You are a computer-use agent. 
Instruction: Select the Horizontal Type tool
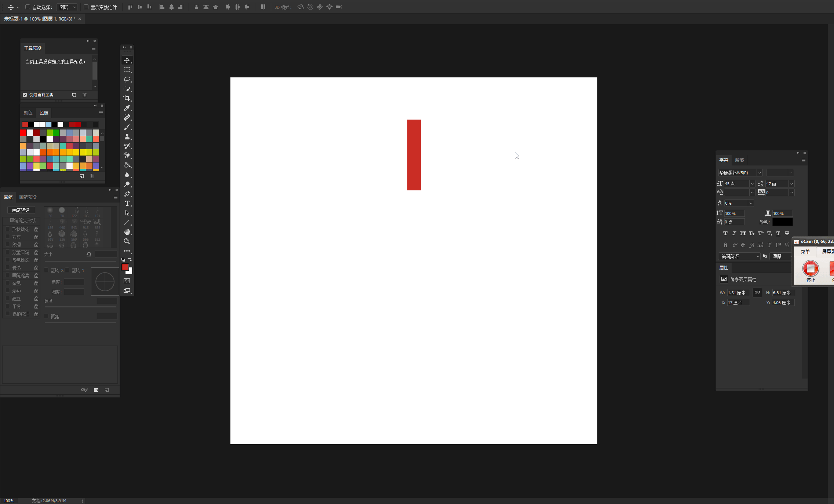pyautogui.click(x=127, y=203)
